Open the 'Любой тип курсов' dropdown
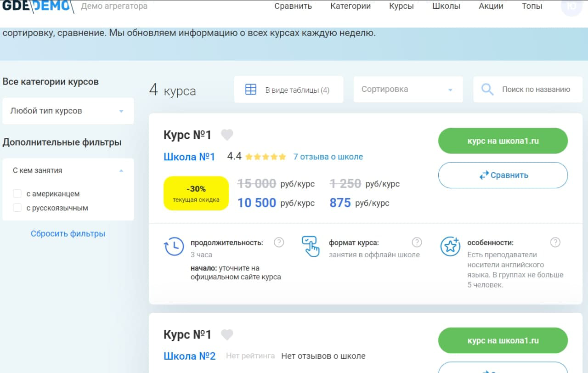588x373 pixels. (68, 111)
